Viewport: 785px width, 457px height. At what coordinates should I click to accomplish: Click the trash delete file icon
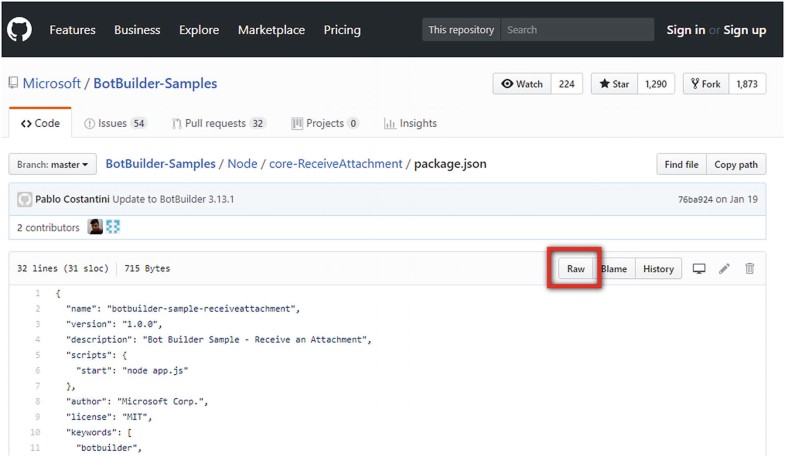(749, 269)
